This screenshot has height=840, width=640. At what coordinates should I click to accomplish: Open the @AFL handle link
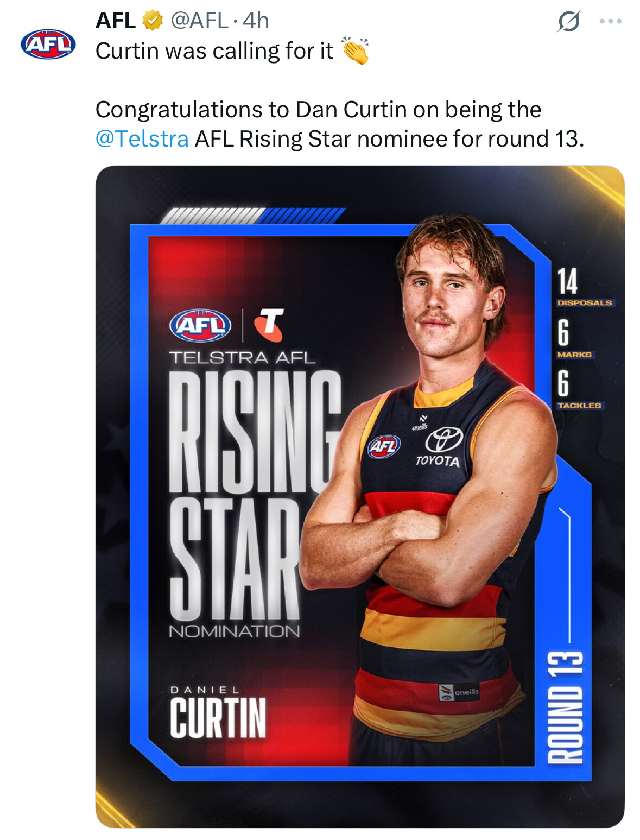point(199,21)
